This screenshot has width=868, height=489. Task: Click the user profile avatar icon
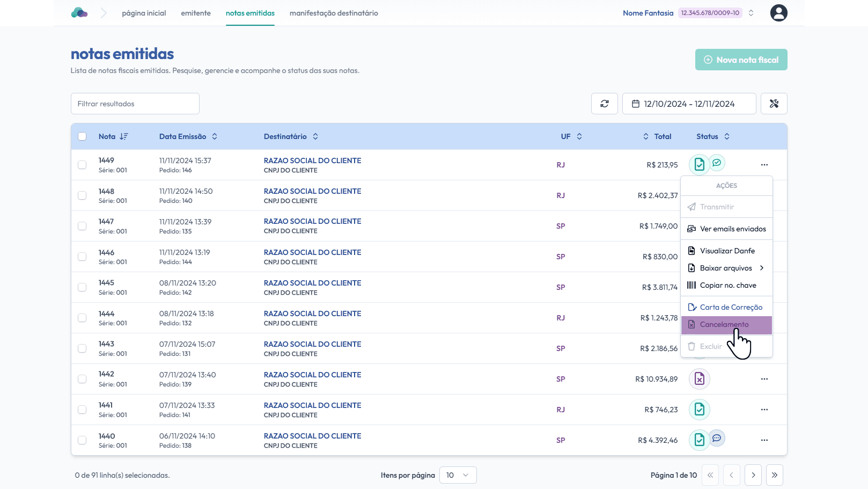[x=778, y=13]
